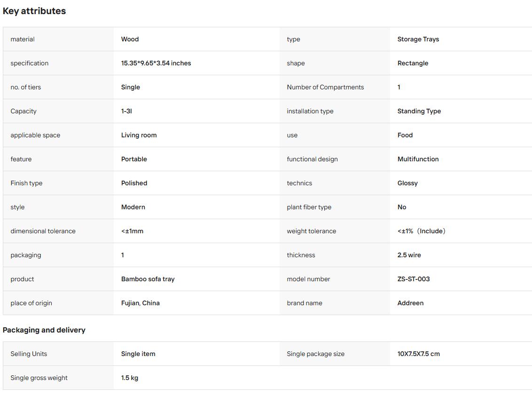Screen dimensions: 532x404
Task: Select the Wood material value
Action: click(x=130, y=39)
